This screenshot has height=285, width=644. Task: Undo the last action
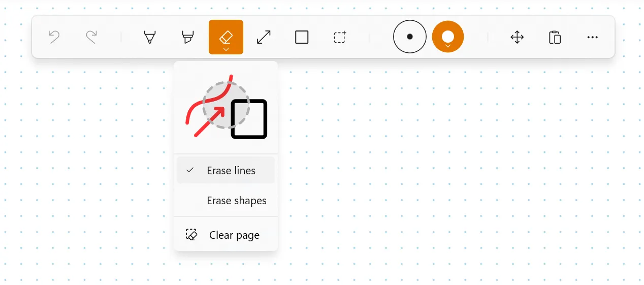coord(54,37)
